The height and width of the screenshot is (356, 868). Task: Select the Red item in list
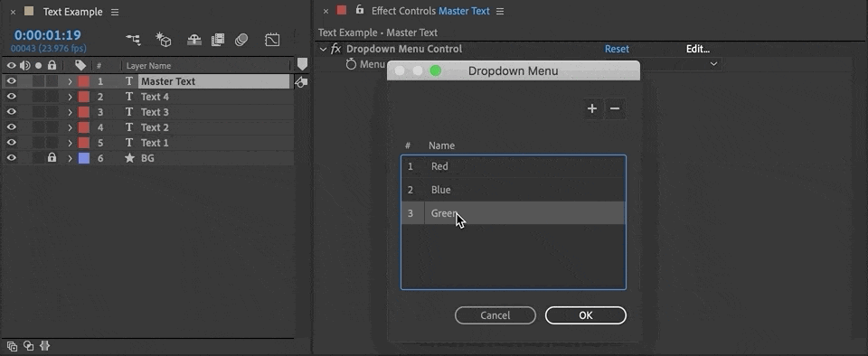click(514, 166)
